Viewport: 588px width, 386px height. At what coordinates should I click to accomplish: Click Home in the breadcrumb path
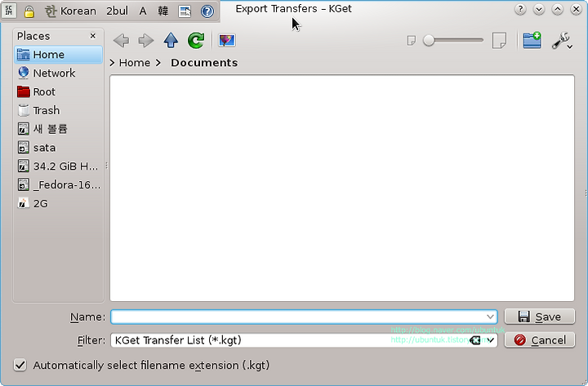134,63
